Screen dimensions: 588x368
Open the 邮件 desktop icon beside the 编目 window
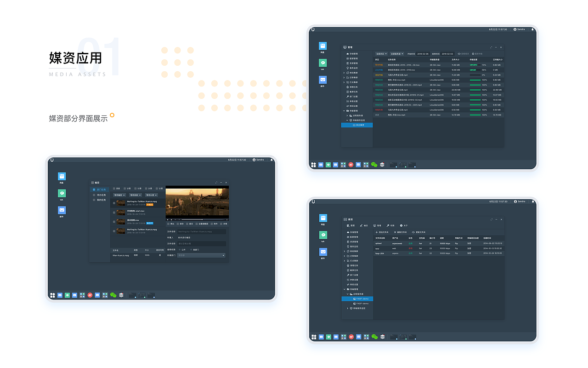click(62, 210)
